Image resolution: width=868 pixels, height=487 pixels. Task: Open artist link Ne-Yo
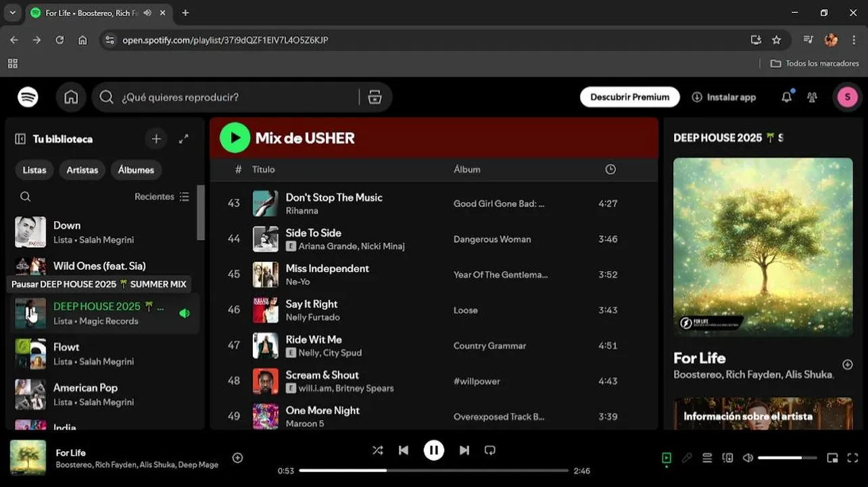(297, 281)
